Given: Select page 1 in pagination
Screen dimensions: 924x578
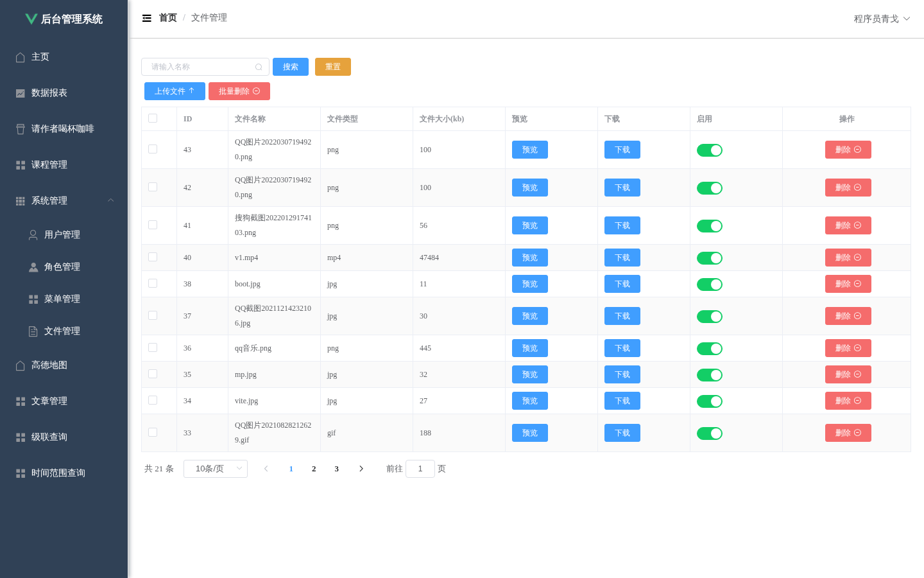Looking at the screenshot, I should pyautogui.click(x=291, y=469).
